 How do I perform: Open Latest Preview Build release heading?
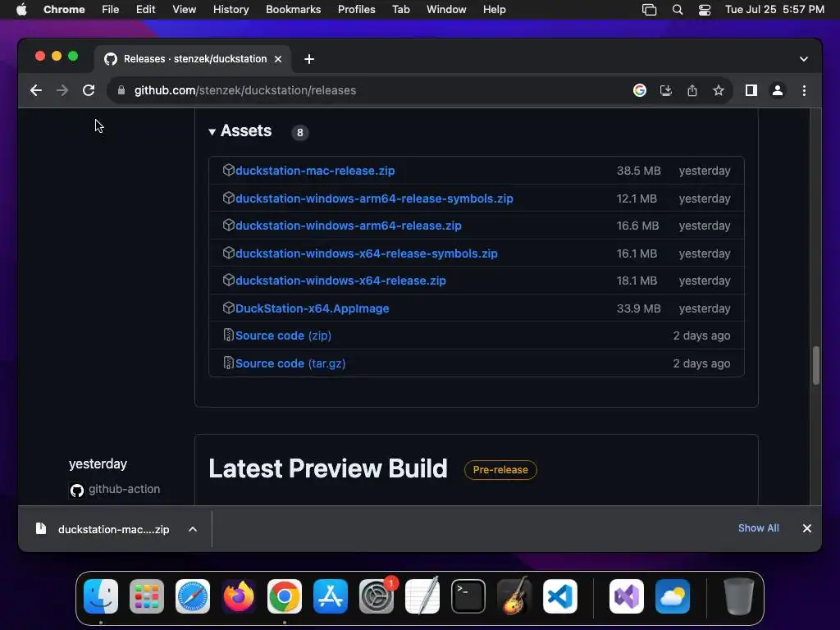pos(328,468)
